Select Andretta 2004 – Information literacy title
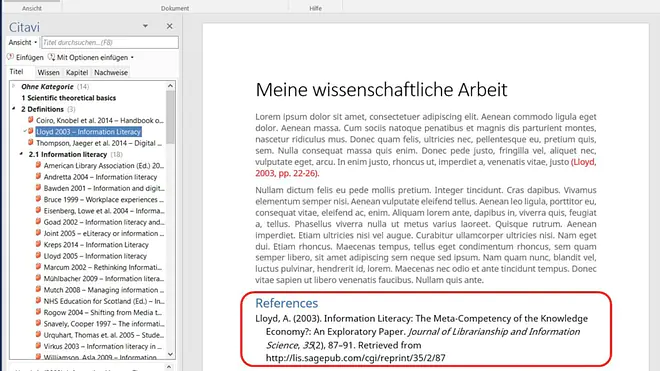660x371 pixels. coord(100,177)
